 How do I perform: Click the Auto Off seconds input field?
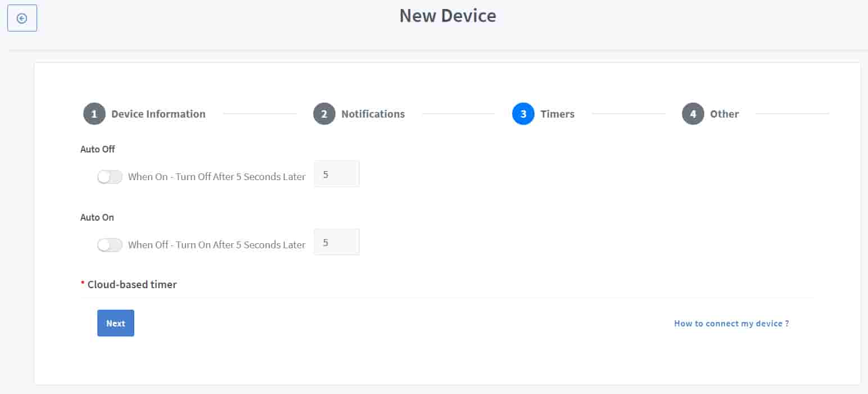pyautogui.click(x=337, y=174)
